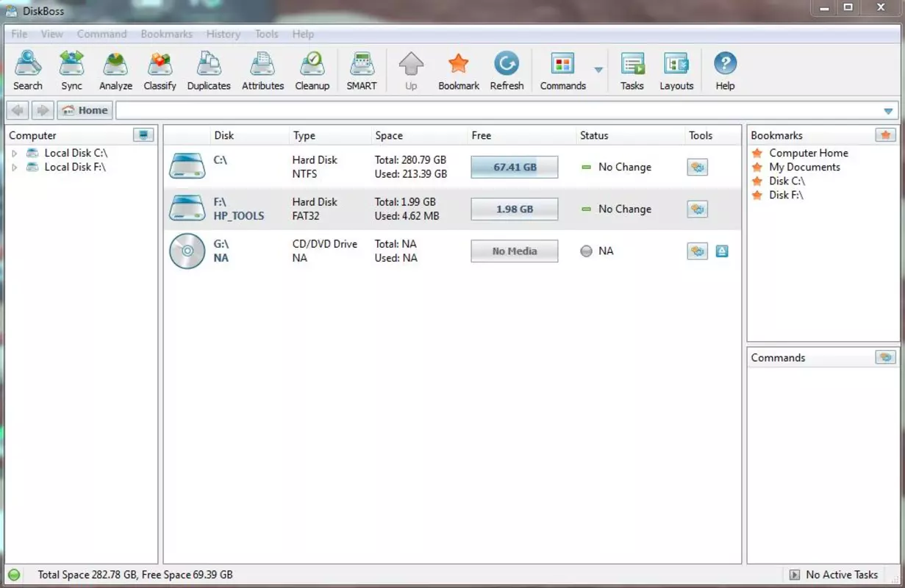The width and height of the screenshot is (905, 588).
Task: Click the Commands panel header icon
Action: click(885, 357)
